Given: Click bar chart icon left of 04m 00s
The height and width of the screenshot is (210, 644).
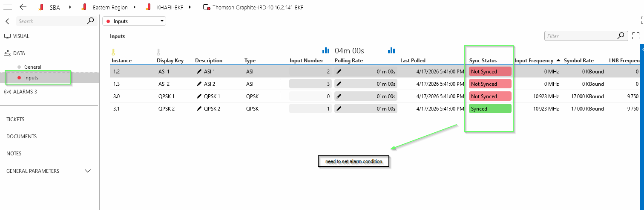Looking at the screenshot, I should [x=326, y=51].
